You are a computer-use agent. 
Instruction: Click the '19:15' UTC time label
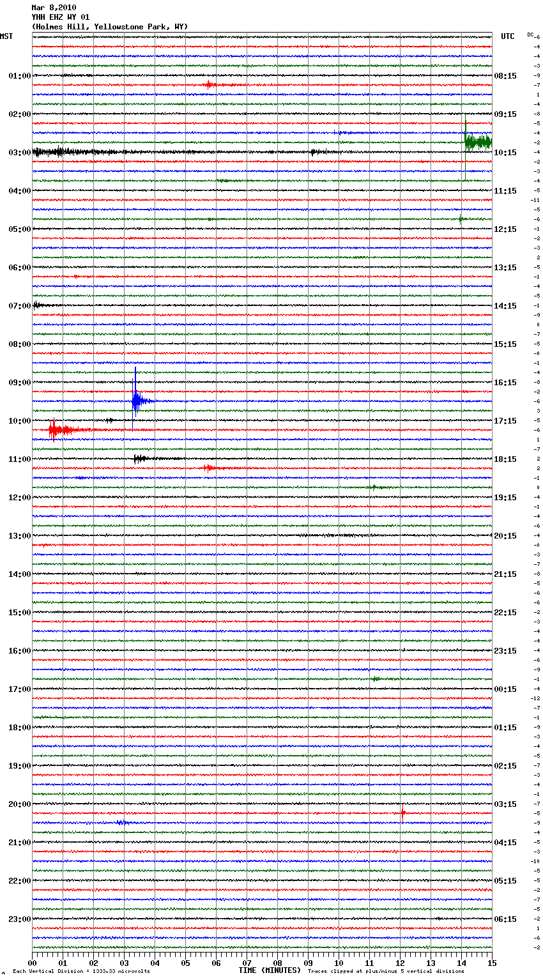tap(505, 498)
